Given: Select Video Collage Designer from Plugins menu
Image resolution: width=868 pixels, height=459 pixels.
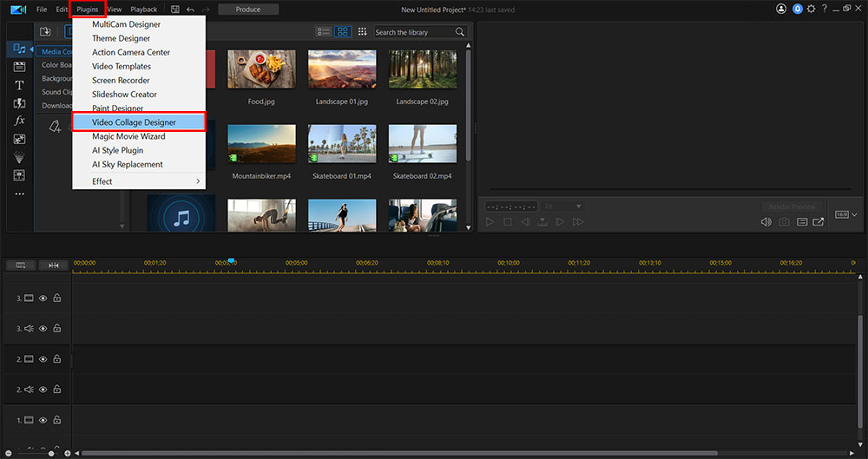Looking at the screenshot, I should [134, 122].
